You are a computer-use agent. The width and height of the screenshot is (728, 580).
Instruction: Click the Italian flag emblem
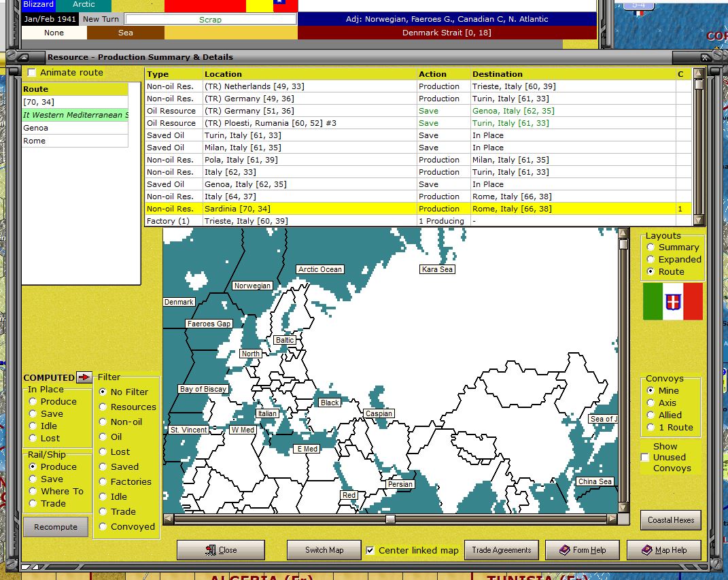click(x=673, y=301)
